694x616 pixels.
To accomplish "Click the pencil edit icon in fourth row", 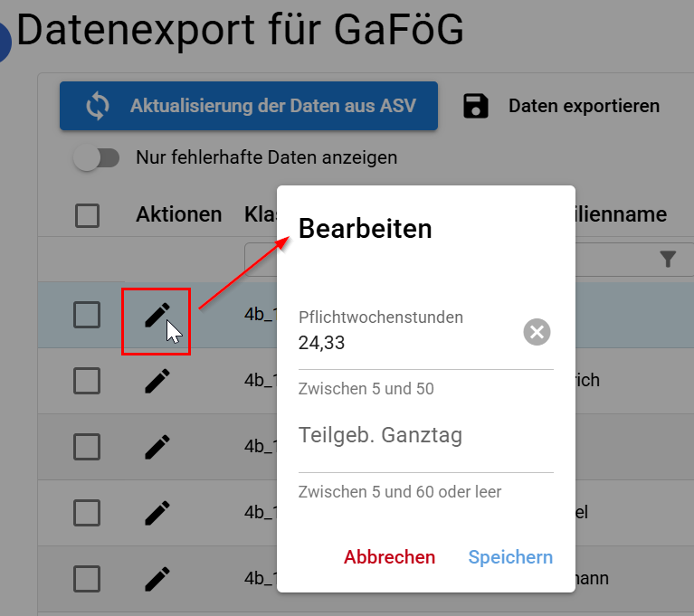I will (x=157, y=513).
